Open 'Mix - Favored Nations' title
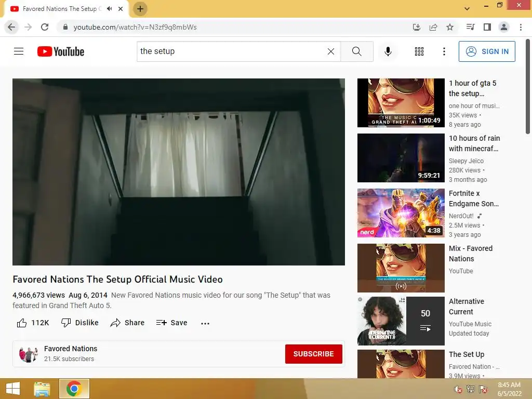The width and height of the screenshot is (532, 399). click(x=471, y=254)
